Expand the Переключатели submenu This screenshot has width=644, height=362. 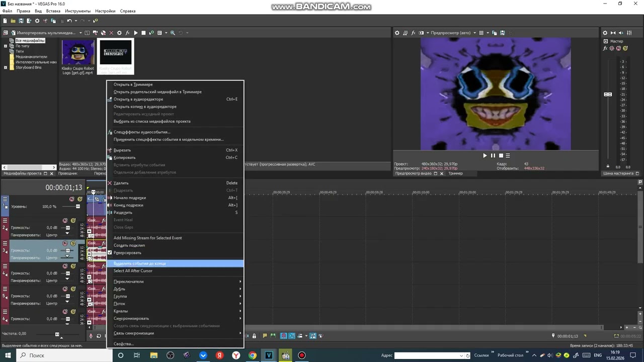click(175, 282)
